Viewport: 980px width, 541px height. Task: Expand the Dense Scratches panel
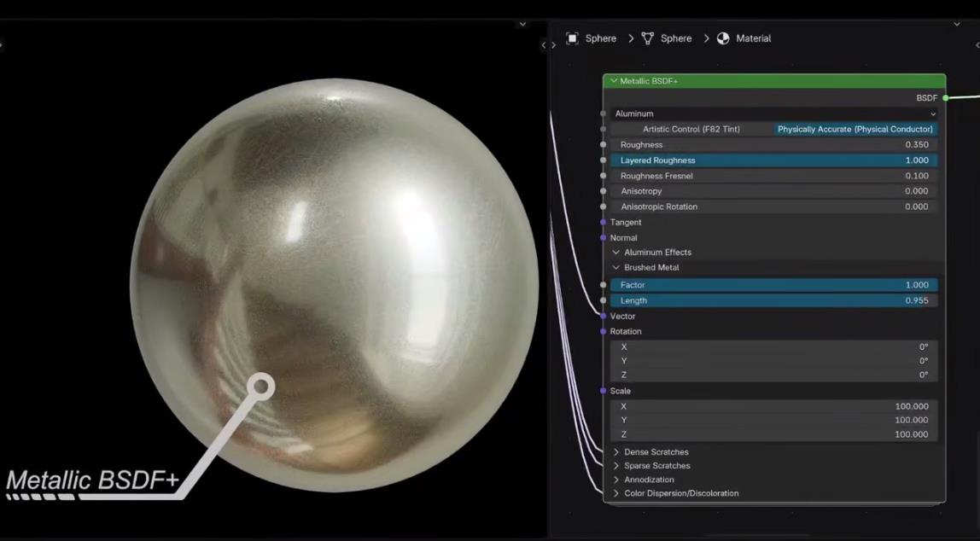tap(616, 452)
